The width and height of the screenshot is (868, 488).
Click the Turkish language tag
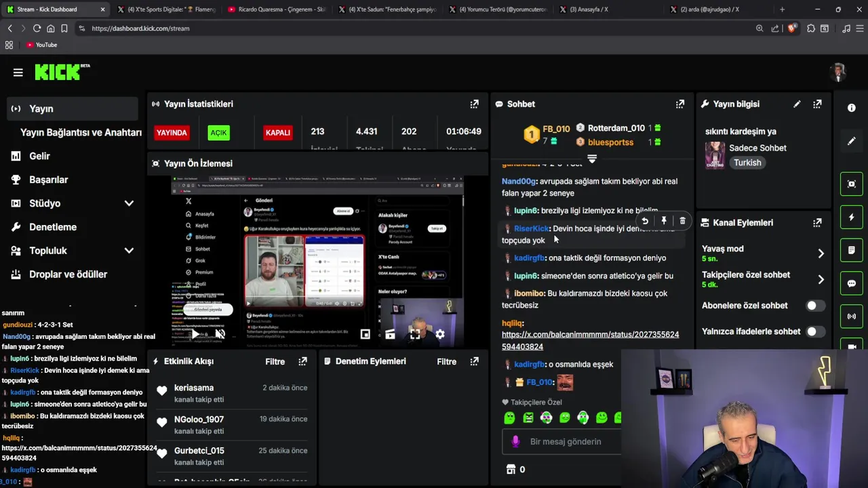pos(747,163)
